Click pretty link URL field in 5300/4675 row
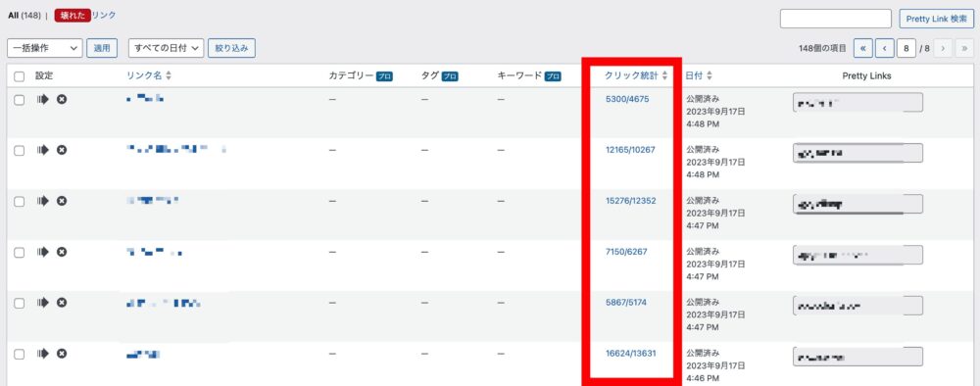 click(x=857, y=103)
